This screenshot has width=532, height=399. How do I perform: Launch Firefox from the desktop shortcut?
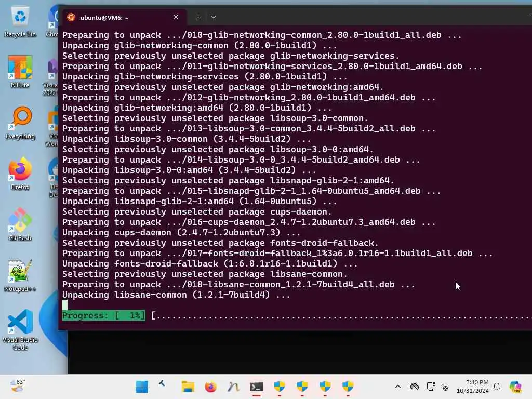[x=20, y=174]
